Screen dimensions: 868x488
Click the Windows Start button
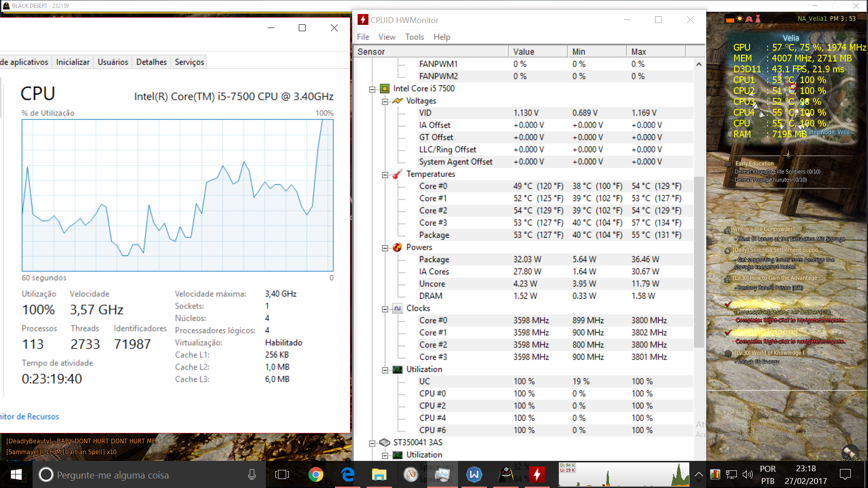[16, 474]
